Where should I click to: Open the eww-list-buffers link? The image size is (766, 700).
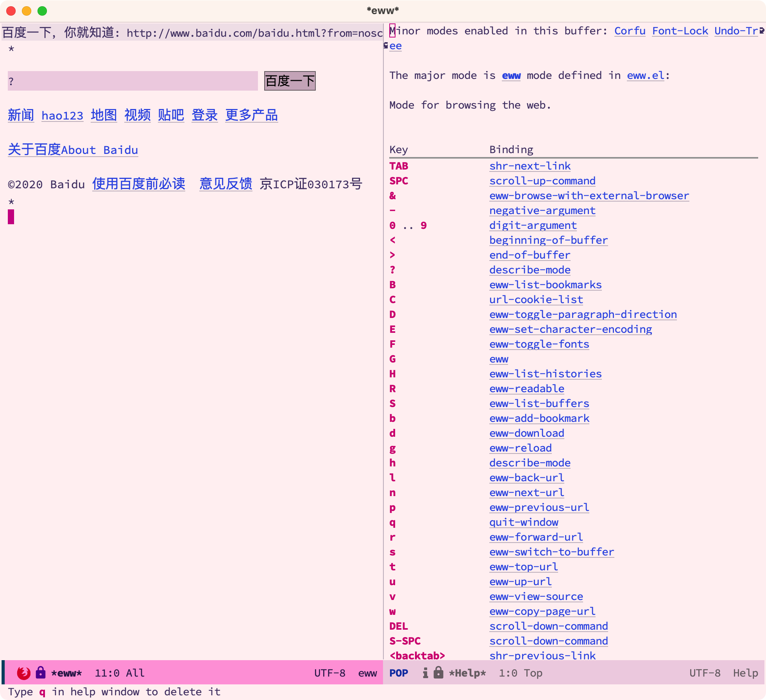click(x=540, y=404)
